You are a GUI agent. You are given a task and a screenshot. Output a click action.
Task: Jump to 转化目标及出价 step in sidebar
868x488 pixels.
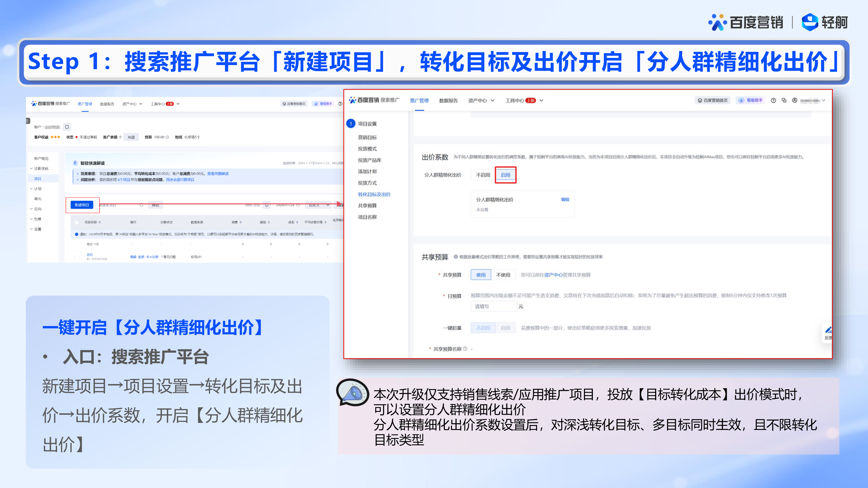(x=374, y=194)
